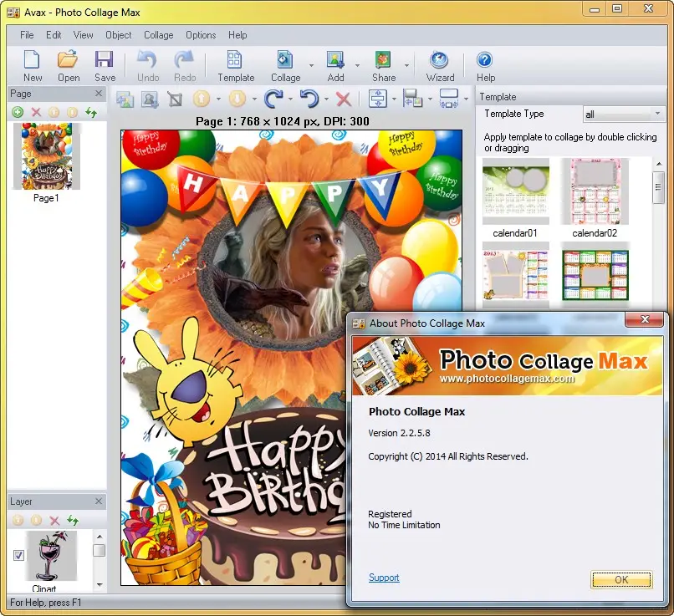Viewport: 674px width, 616px height.
Task: Rotate clockwise with the blue arrow
Action: pyautogui.click(x=273, y=99)
